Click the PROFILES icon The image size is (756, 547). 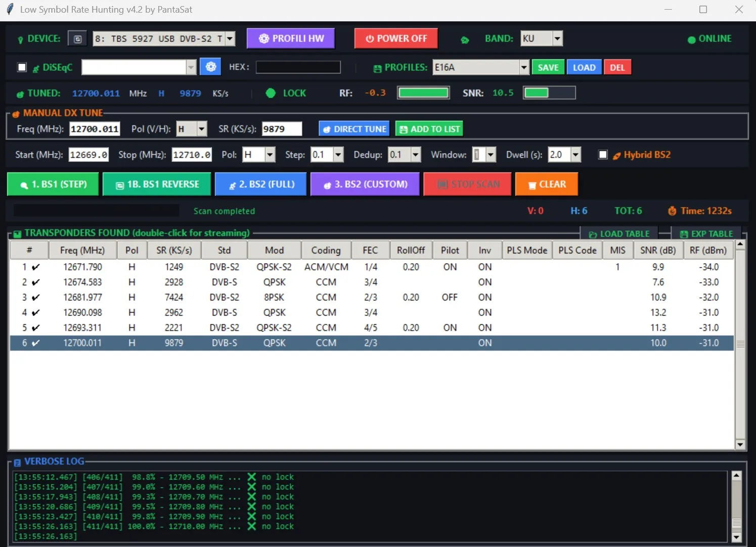click(x=377, y=68)
